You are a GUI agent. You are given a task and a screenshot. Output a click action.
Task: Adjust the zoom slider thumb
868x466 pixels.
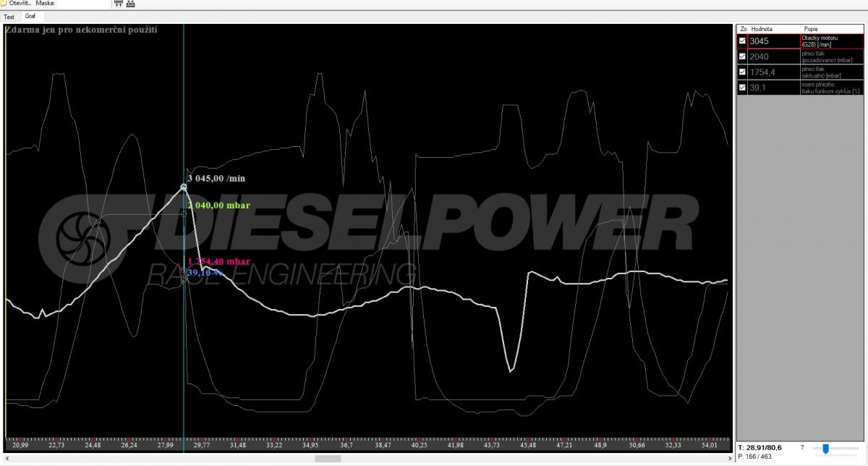[825, 449]
